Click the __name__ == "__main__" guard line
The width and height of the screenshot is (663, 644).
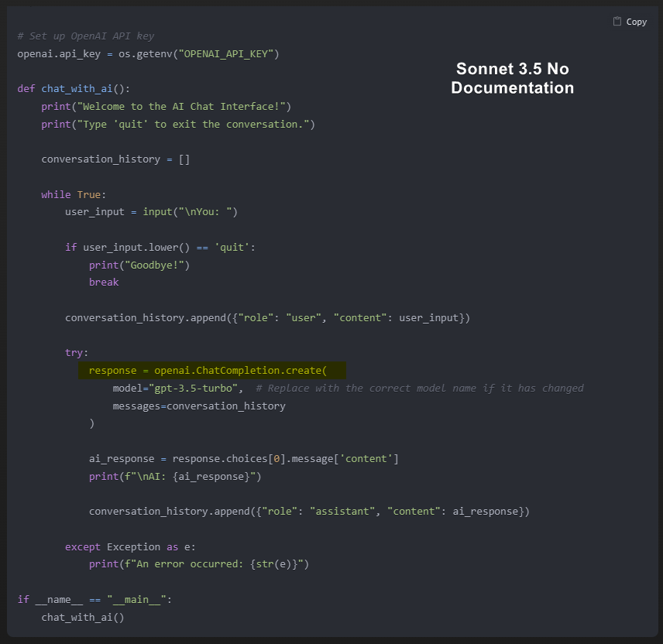pos(93,599)
